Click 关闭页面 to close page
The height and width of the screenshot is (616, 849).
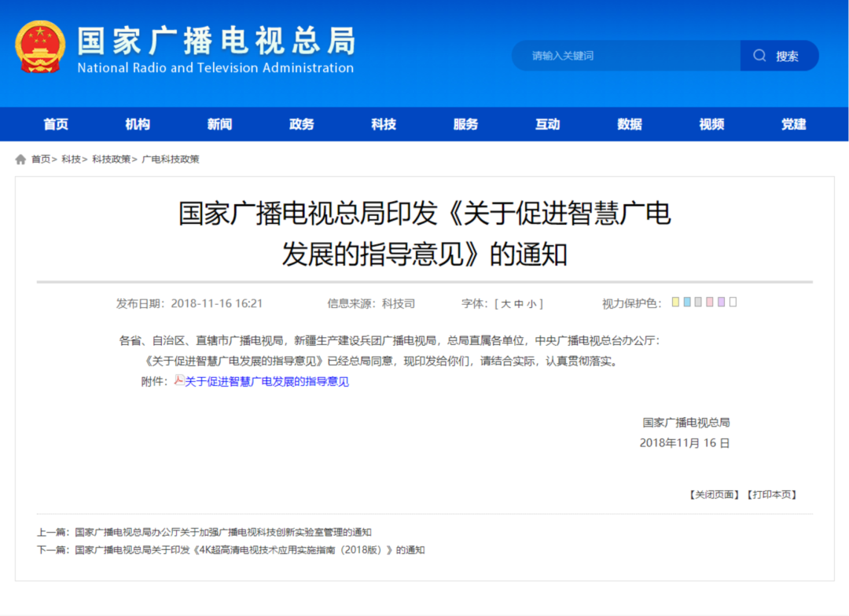tap(715, 495)
